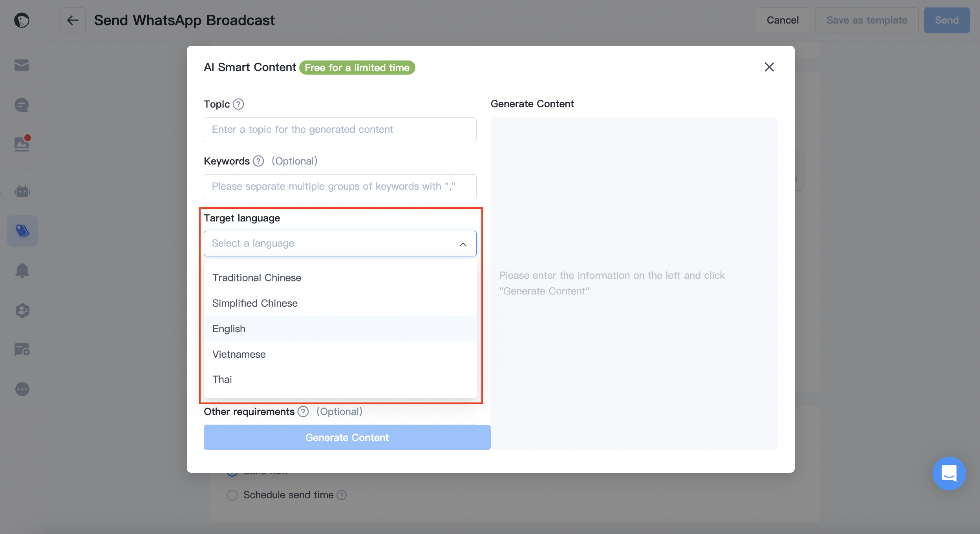Select the Schedule send time radio button
The height and width of the screenshot is (534, 980).
tap(232, 495)
